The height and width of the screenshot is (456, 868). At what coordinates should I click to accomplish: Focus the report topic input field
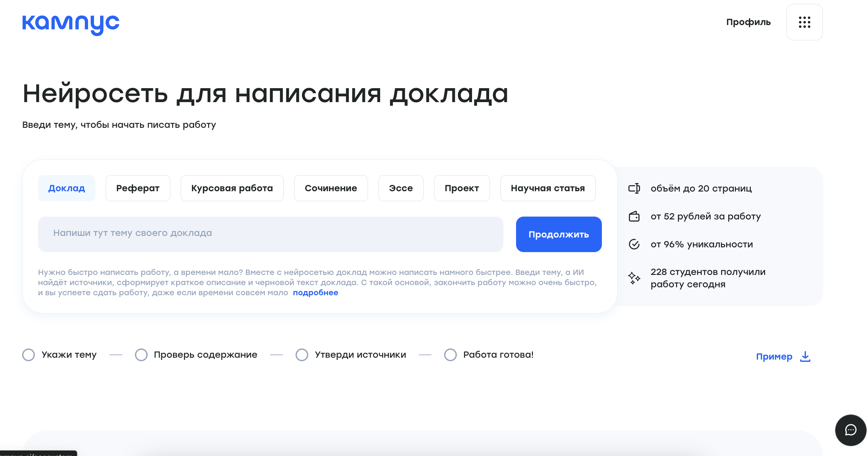(x=271, y=234)
